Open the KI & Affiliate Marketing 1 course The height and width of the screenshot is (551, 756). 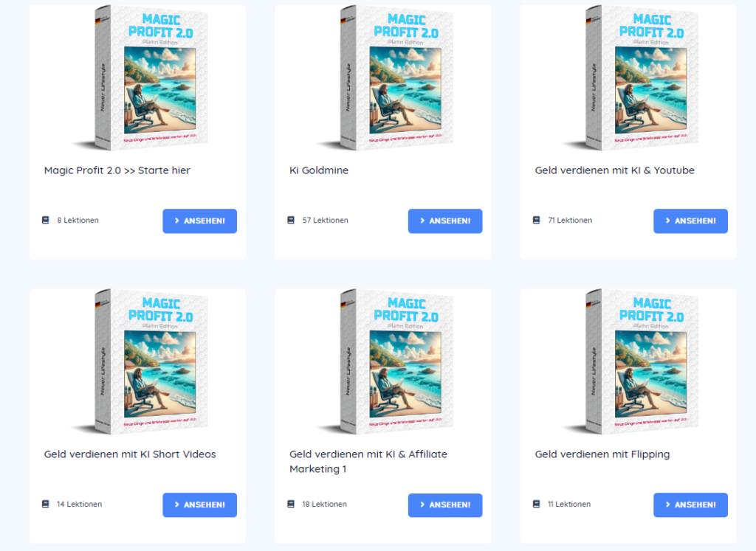(445, 505)
